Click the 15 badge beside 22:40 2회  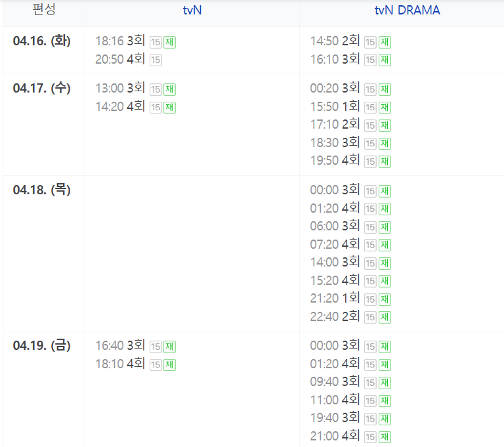tap(370, 318)
